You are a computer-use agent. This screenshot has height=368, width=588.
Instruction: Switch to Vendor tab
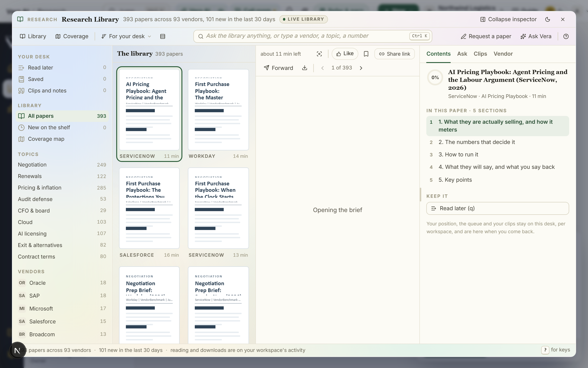coord(503,54)
